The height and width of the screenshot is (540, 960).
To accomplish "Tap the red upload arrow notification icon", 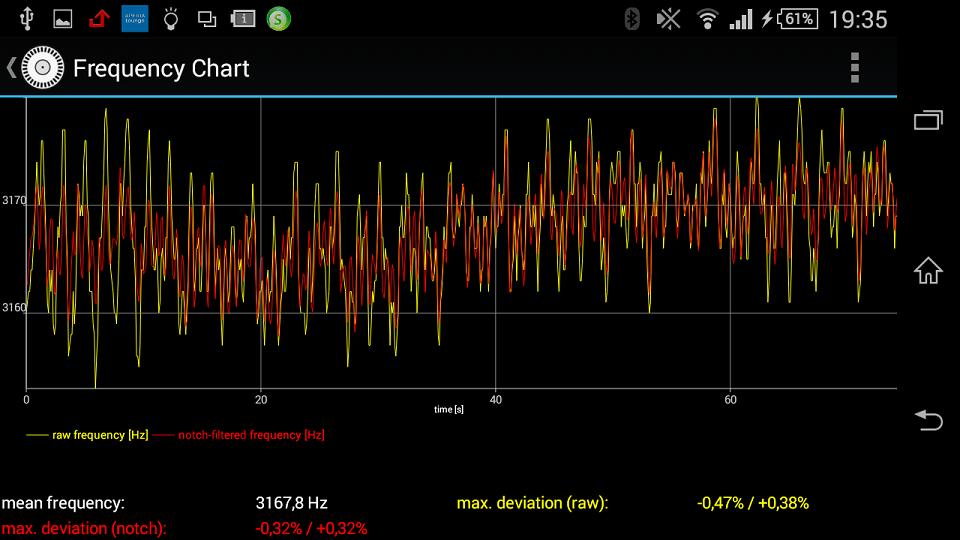I will pos(99,19).
